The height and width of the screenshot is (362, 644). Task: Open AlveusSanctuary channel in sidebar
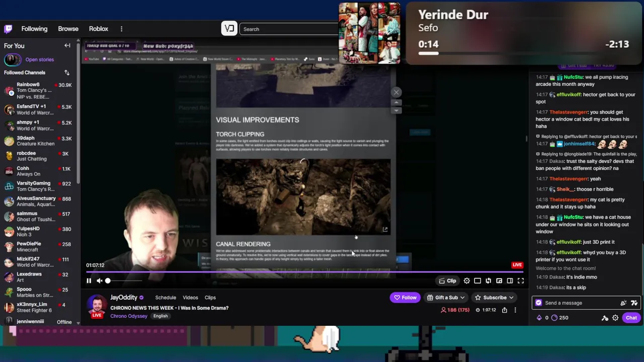coord(39,201)
